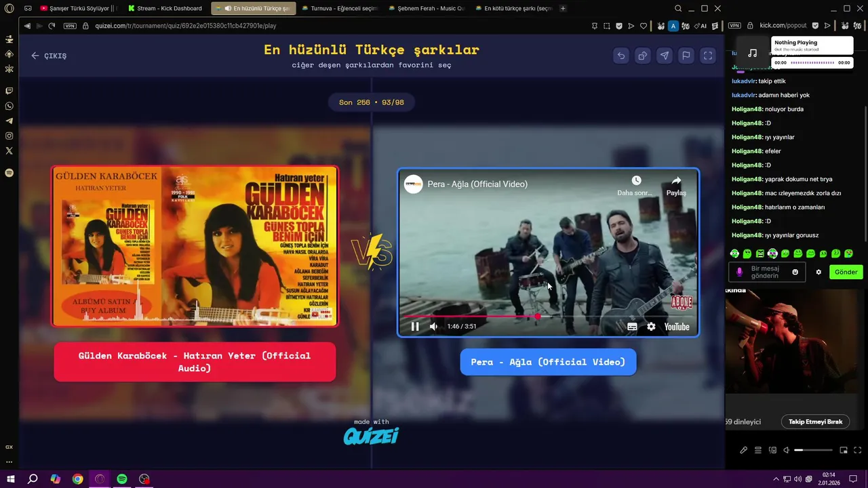Viewport: 868px width, 488px height.
Task: Open Windows Start menu
Action: [10, 479]
